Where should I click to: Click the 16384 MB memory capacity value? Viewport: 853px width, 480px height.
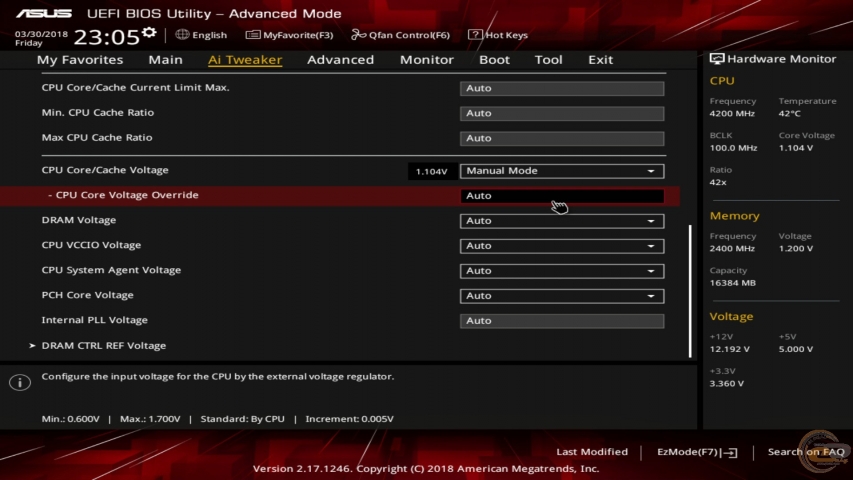pyautogui.click(x=732, y=283)
